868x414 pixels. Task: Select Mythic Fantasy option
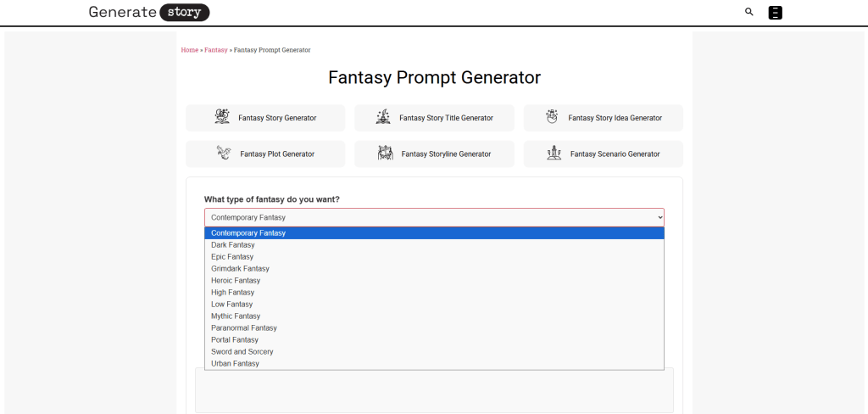click(x=435, y=316)
